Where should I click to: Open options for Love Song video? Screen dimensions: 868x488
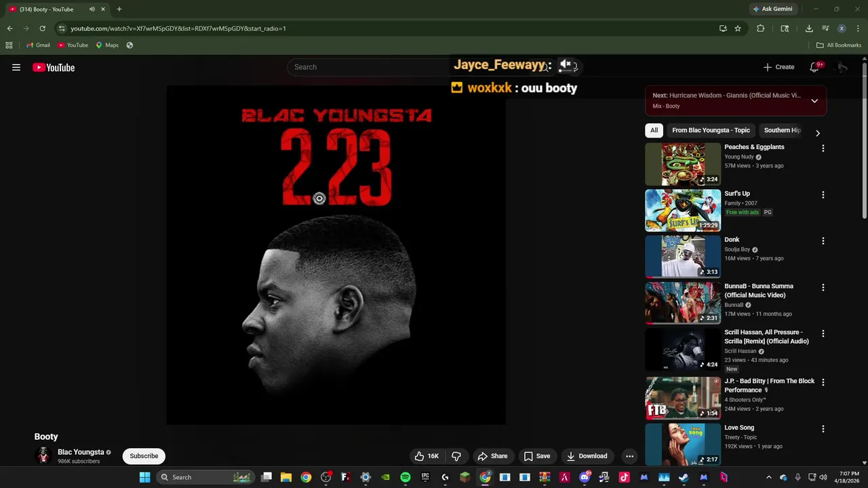click(823, 429)
